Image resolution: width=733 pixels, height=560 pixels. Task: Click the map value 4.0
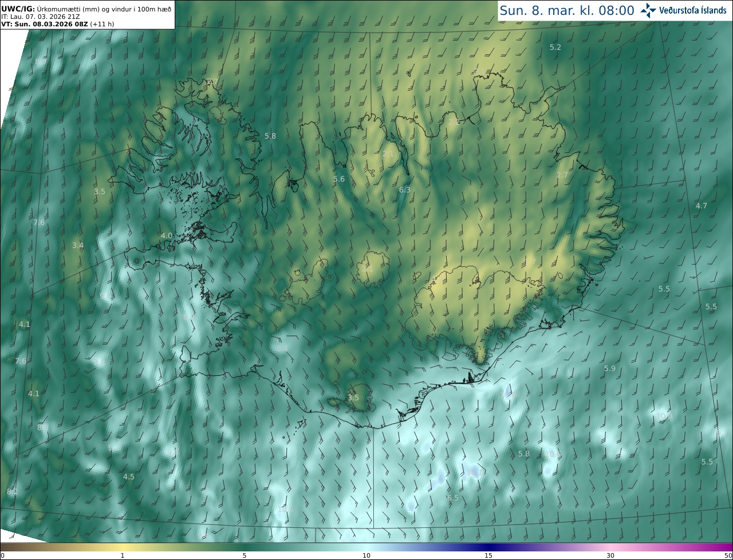click(x=166, y=235)
